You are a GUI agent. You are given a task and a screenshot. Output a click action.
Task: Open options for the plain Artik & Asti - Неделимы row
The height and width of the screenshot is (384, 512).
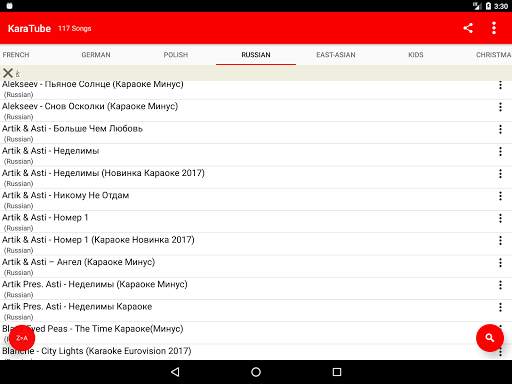[500, 152]
